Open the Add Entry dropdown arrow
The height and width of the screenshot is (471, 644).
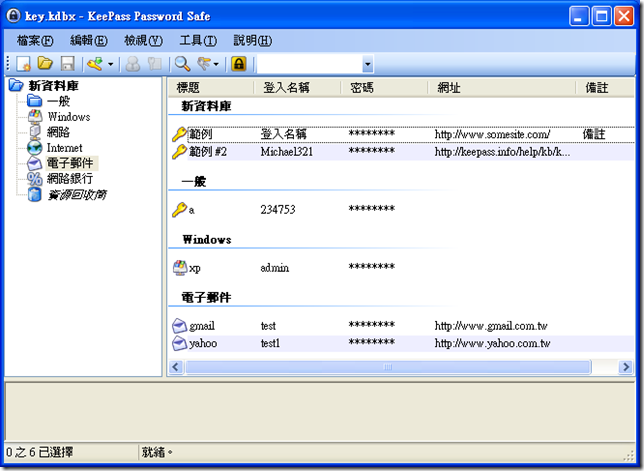[x=110, y=64]
